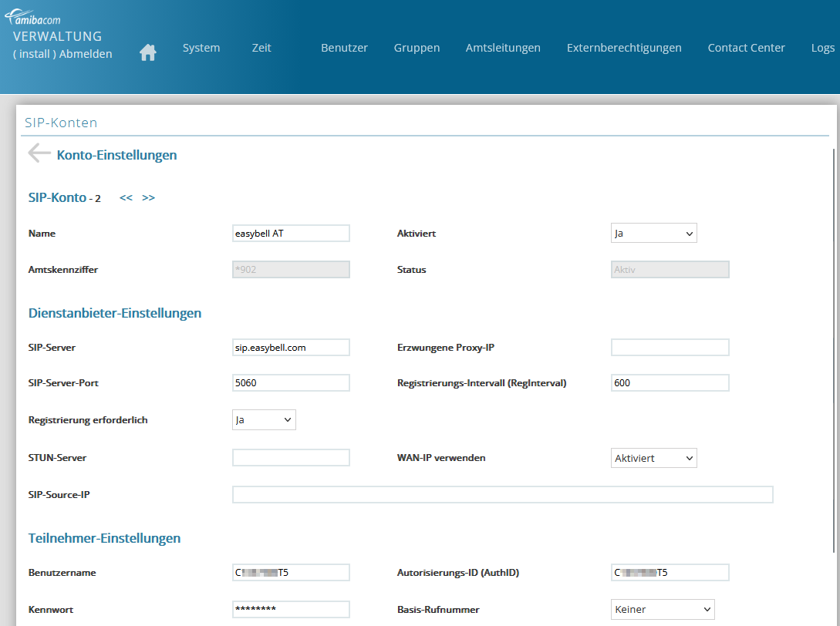Viewport: 840px width, 626px height.
Task: Click the Registrierung erforderlich label
Action: [88, 420]
